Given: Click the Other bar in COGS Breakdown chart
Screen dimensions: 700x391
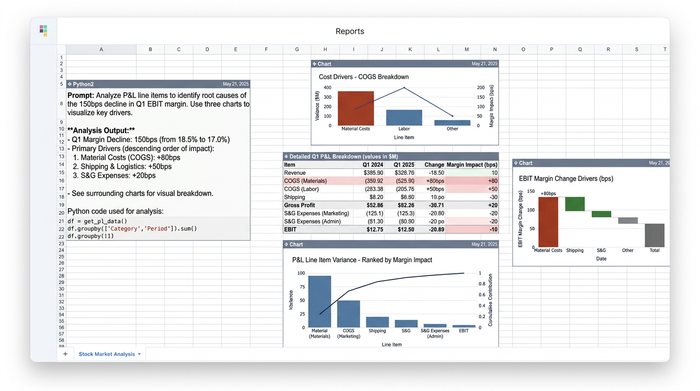Looking at the screenshot, I should (x=452, y=123).
